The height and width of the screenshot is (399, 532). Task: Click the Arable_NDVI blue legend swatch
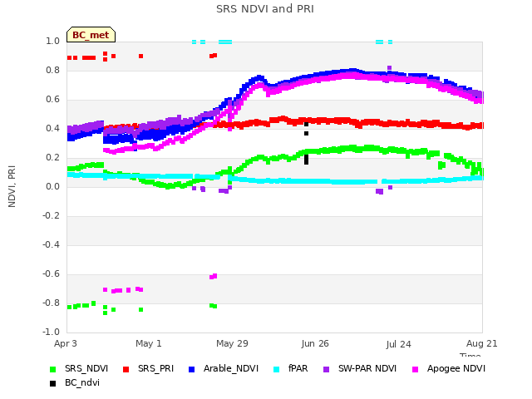191,369
